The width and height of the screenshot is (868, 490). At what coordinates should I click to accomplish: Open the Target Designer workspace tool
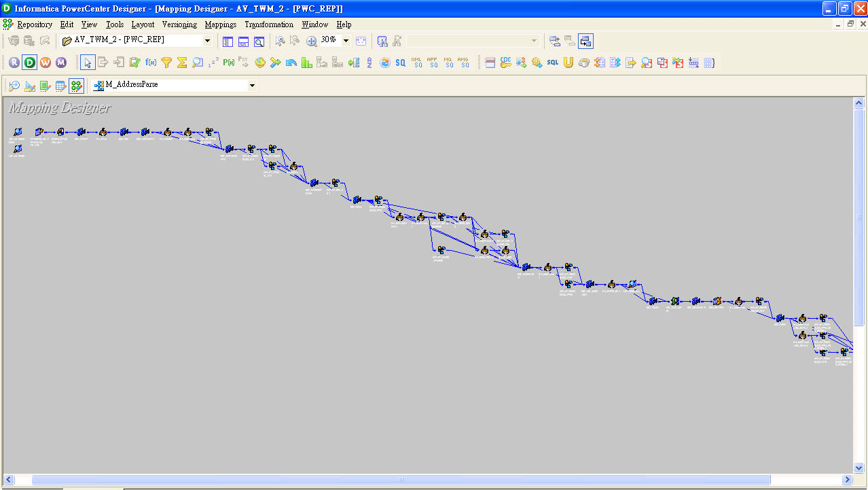click(x=30, y=86)
